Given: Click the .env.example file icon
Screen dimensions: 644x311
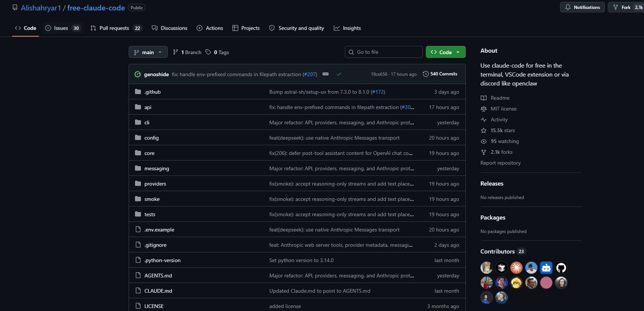Looking at the screenshot, I should click(138, 229).
